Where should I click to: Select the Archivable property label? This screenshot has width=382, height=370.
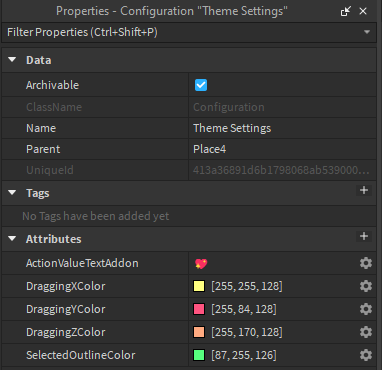[x=53, y=85]
